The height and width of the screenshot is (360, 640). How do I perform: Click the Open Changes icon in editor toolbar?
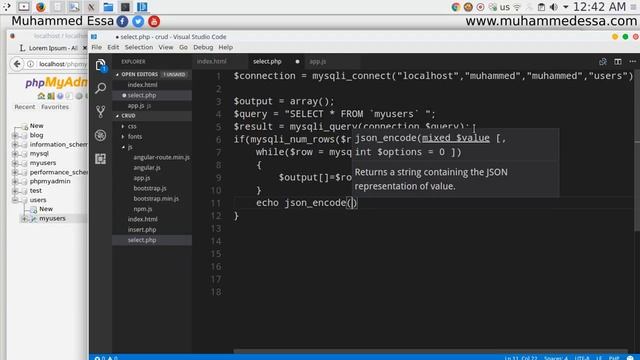(x=602, y=62)
